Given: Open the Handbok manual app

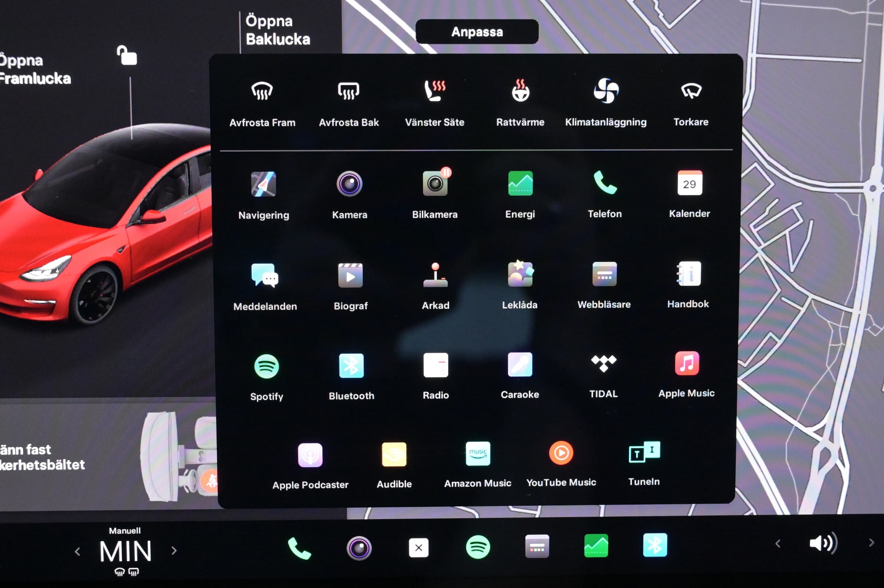Looking at the screenshot, I should click(688, 285).
